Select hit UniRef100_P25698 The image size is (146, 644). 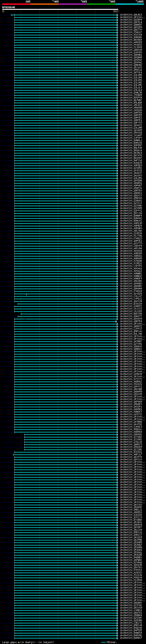[131, 261]
